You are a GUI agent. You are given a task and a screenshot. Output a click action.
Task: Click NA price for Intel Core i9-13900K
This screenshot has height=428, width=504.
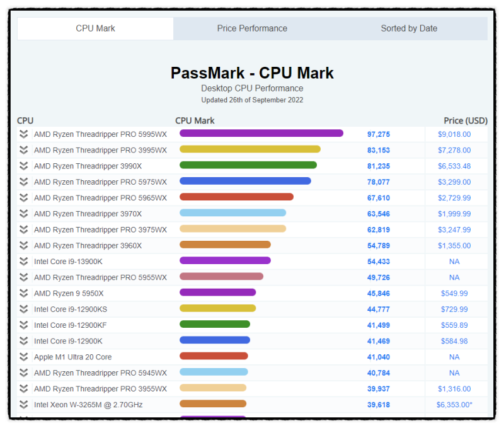(x=454, y=262)
